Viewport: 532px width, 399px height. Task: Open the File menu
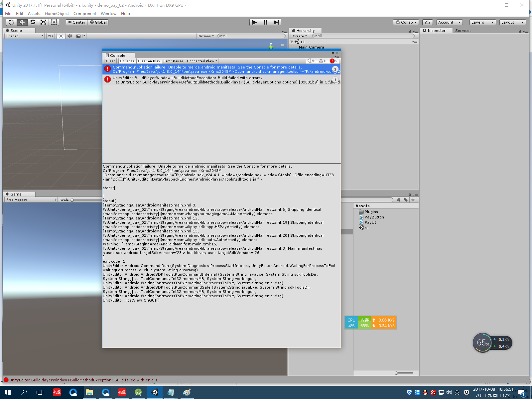click(8, 14)
